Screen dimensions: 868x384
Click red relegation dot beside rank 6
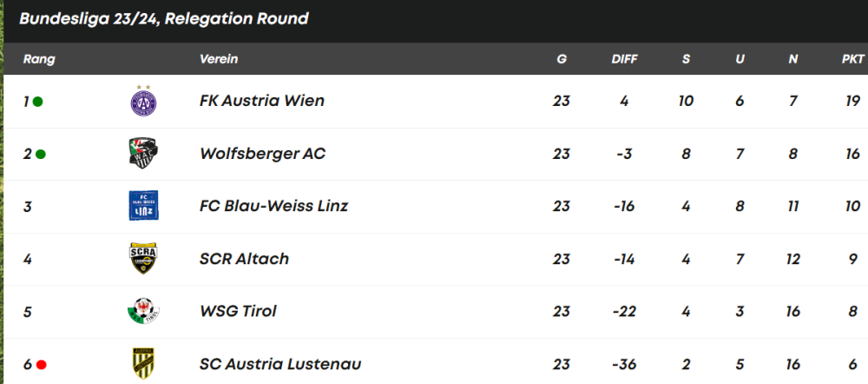41,365
